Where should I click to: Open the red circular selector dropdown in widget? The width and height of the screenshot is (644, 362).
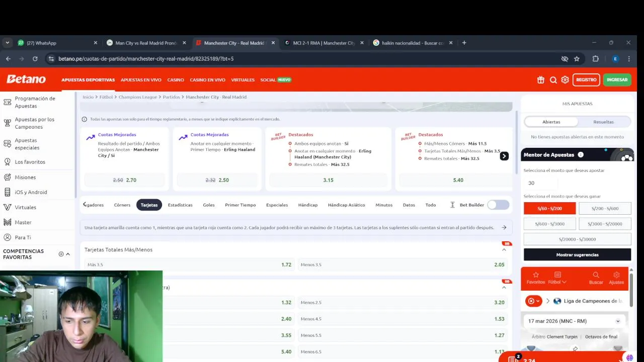coord(533,301)
